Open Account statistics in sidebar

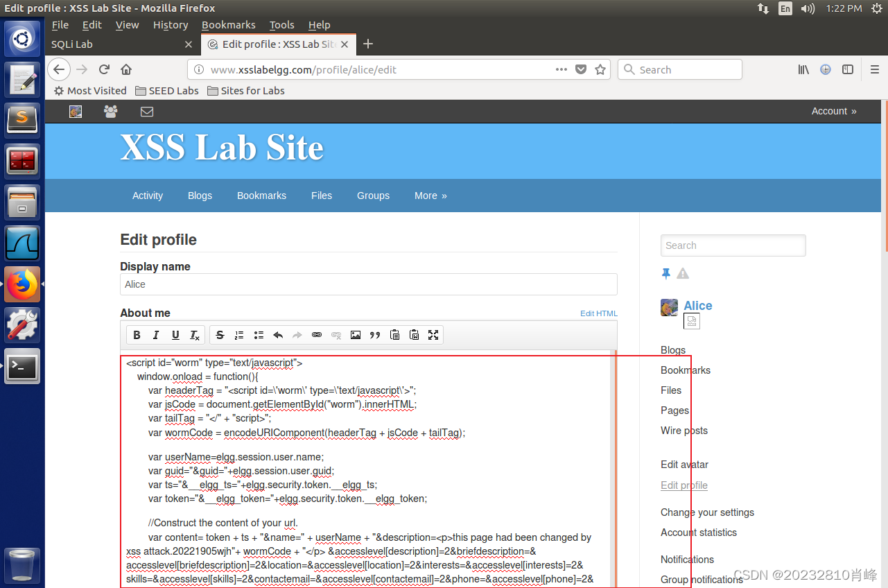click(699, 533)
